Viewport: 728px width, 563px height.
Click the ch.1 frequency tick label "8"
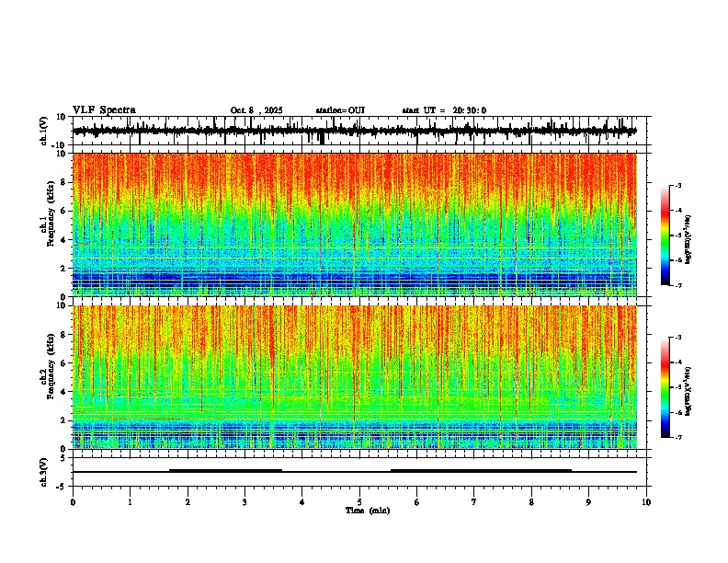(64, 182)
